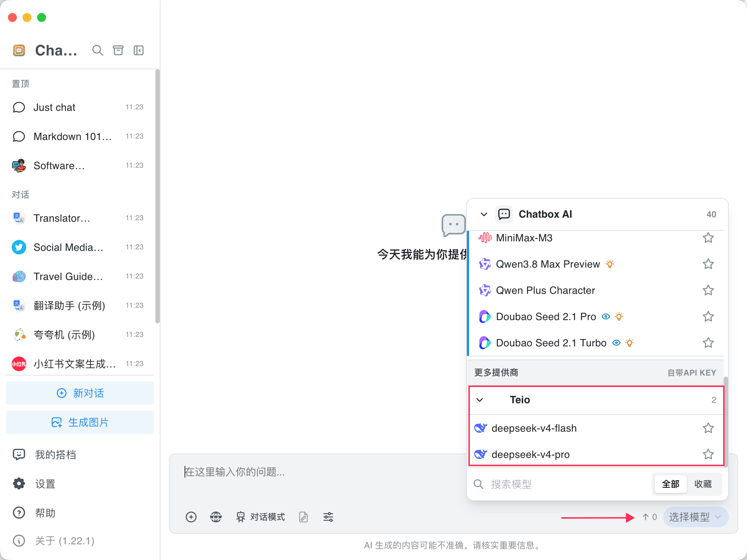747x560 pixels.
Task: Star the Qwen Plus Character model
Action: point(708,290)
